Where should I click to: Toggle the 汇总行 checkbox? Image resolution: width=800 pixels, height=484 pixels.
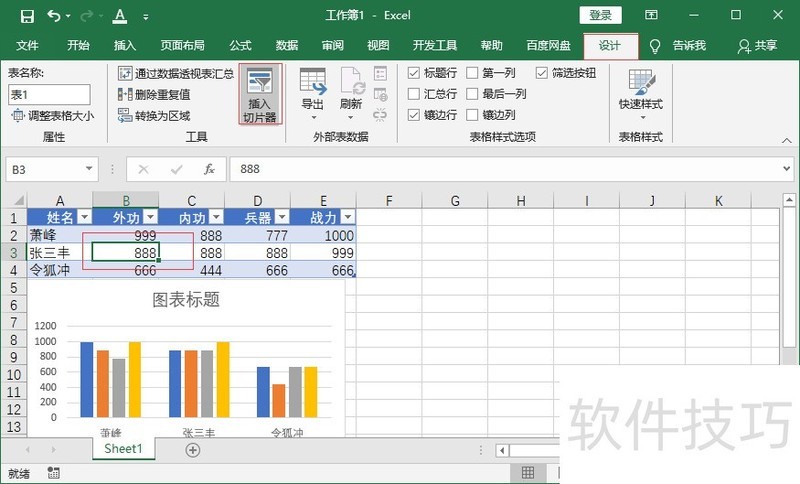(x=414, y=94)
